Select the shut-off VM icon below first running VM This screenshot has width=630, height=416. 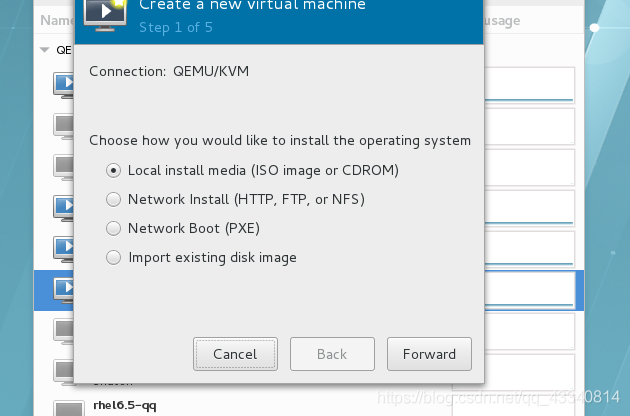point(63,126)
